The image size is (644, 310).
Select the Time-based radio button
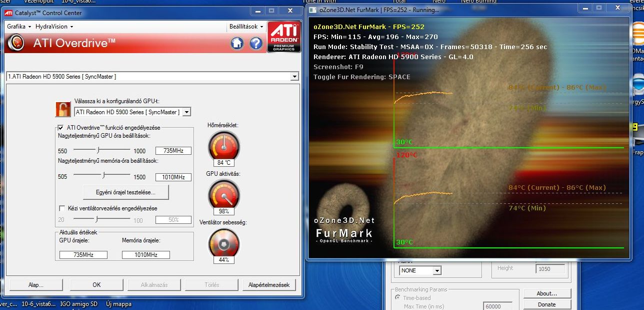pyautogui.click(x=398, y=298)
